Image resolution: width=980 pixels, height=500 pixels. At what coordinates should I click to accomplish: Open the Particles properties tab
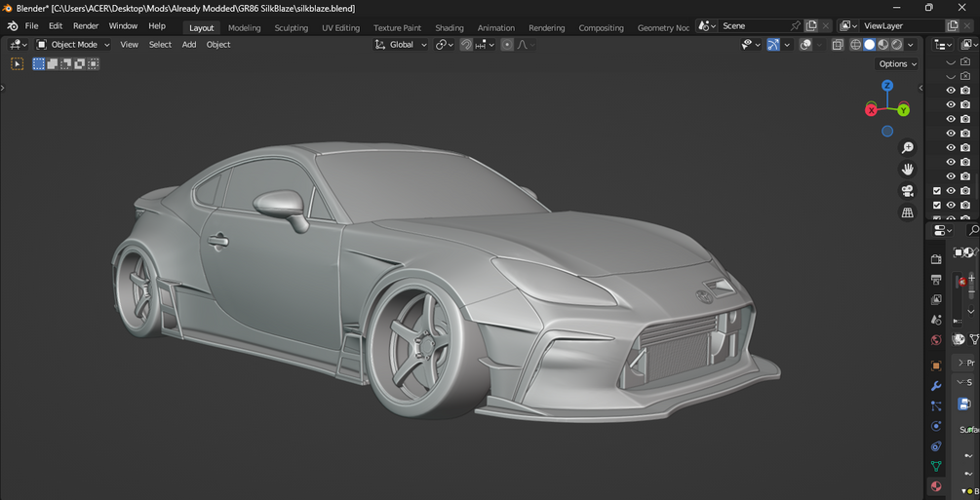935,406
